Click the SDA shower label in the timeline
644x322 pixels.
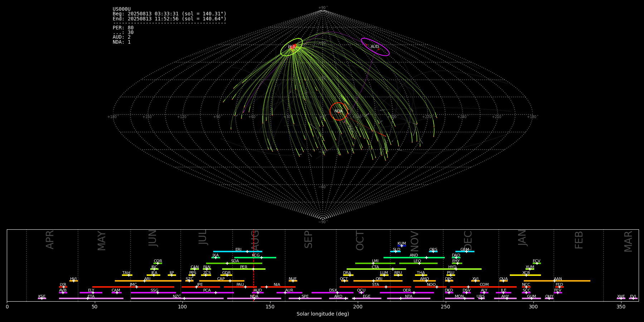(235, 261)
